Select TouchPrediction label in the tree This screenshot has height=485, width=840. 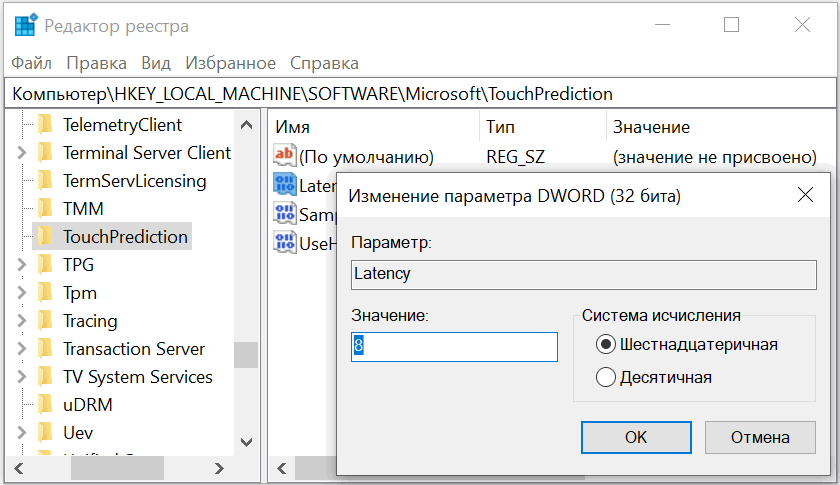[125, 236]
